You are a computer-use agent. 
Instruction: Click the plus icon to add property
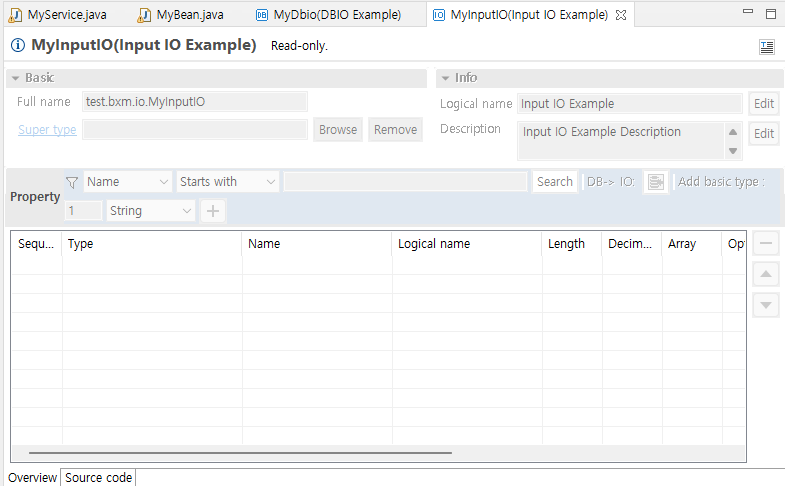(213, 211)
